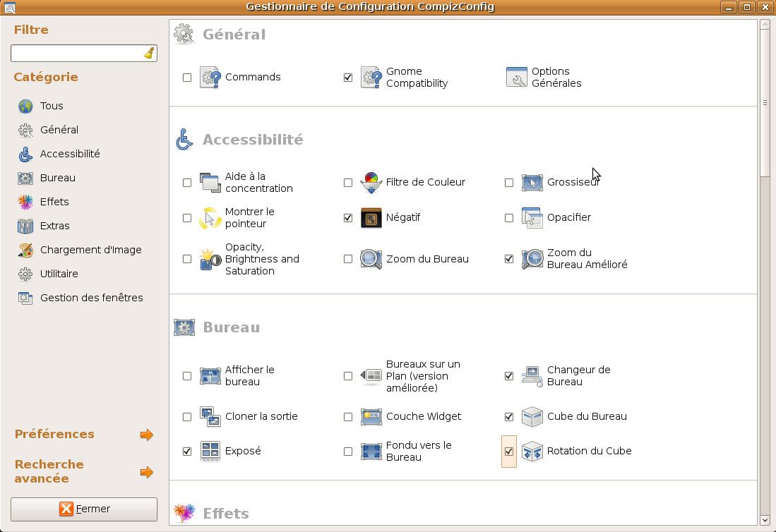Open Fondu vers le Bureau icon
This screenshot has width=776, height=532.
pos(371,452)
